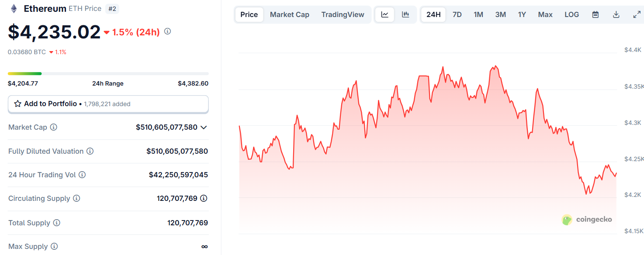Click the $42,250,597,045 trading volume value
The width and height of the screenshot is (644, 255).
coord(178,175)
